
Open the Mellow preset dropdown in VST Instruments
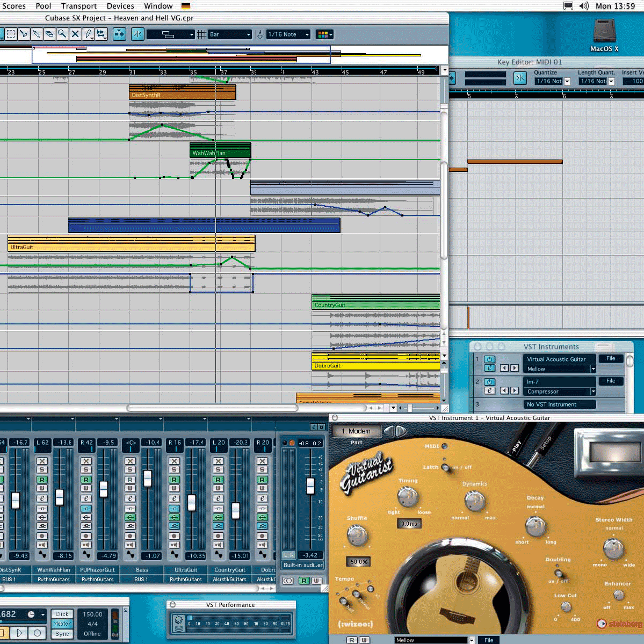(559, 369)
